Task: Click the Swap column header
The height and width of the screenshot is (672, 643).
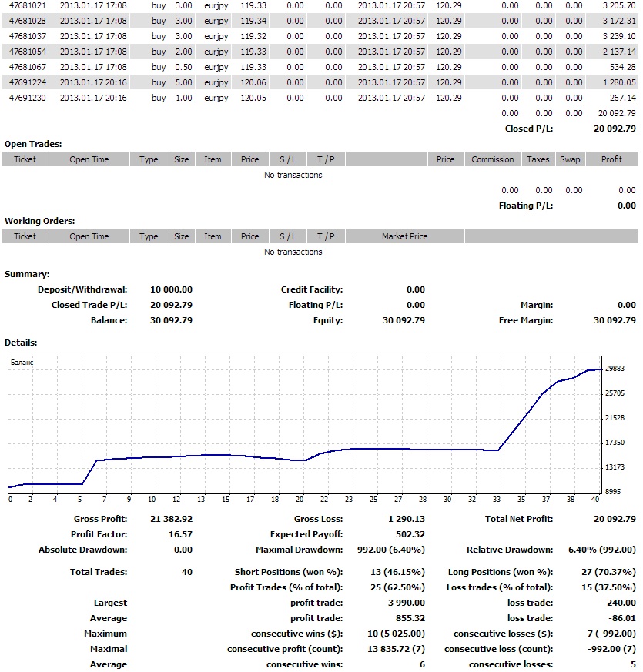Action: [570, 159]
